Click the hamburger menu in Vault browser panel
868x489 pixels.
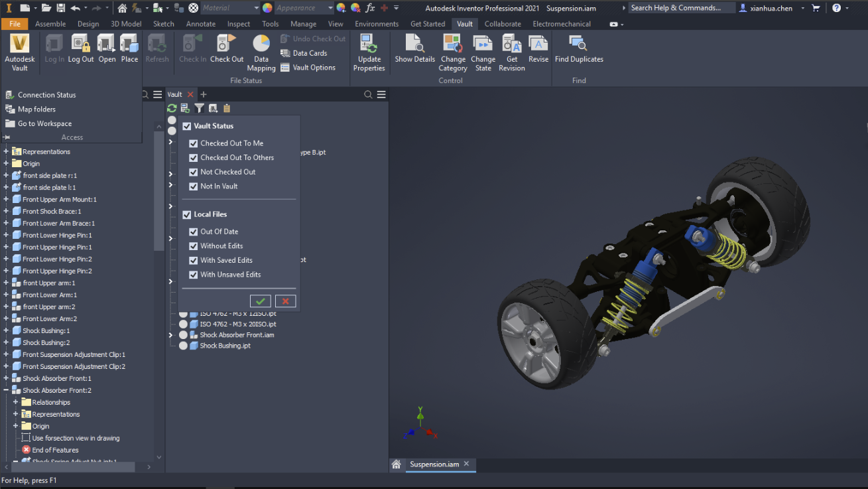tap(381, 95)
